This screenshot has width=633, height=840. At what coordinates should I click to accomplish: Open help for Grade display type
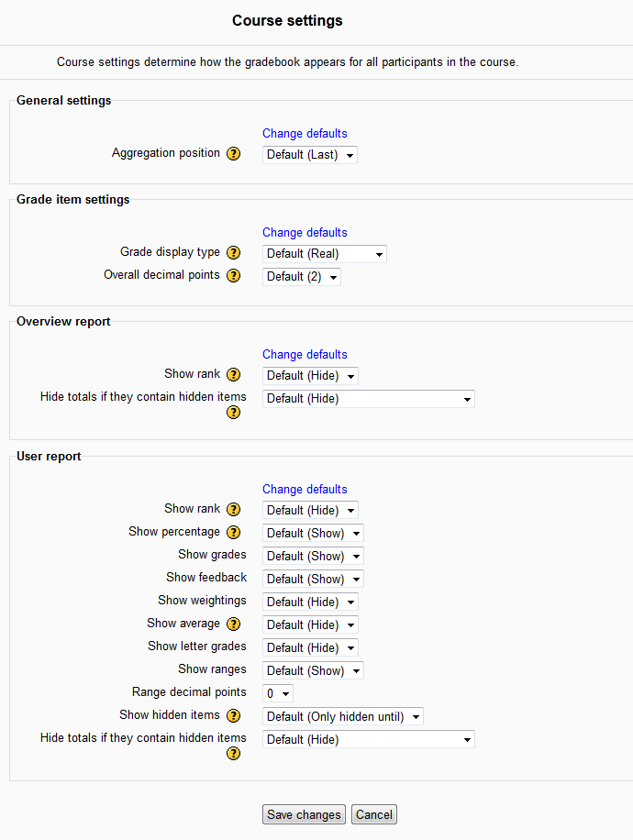(233, 253)
